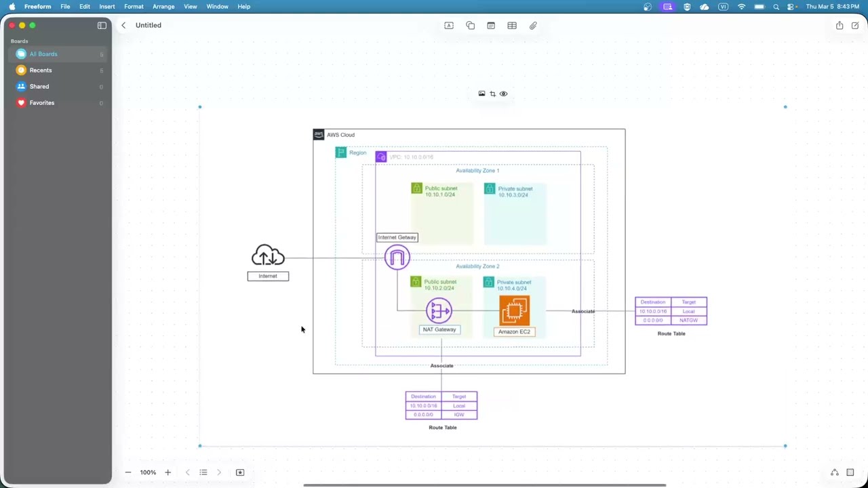Click the shield icon in menu bar
This screenshot has width=868, height=488.
pyautogui.click(x=687, y=7)
